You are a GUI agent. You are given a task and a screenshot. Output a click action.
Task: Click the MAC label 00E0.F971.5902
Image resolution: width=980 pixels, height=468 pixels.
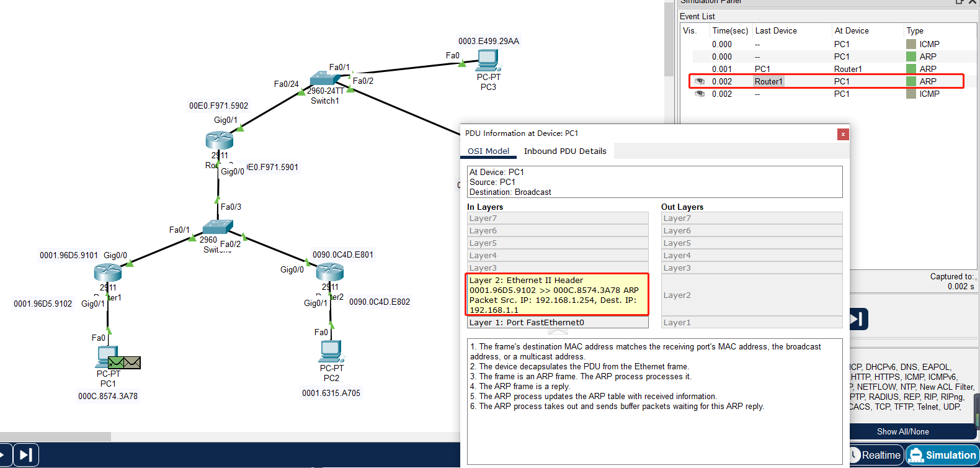coord(218,106)
